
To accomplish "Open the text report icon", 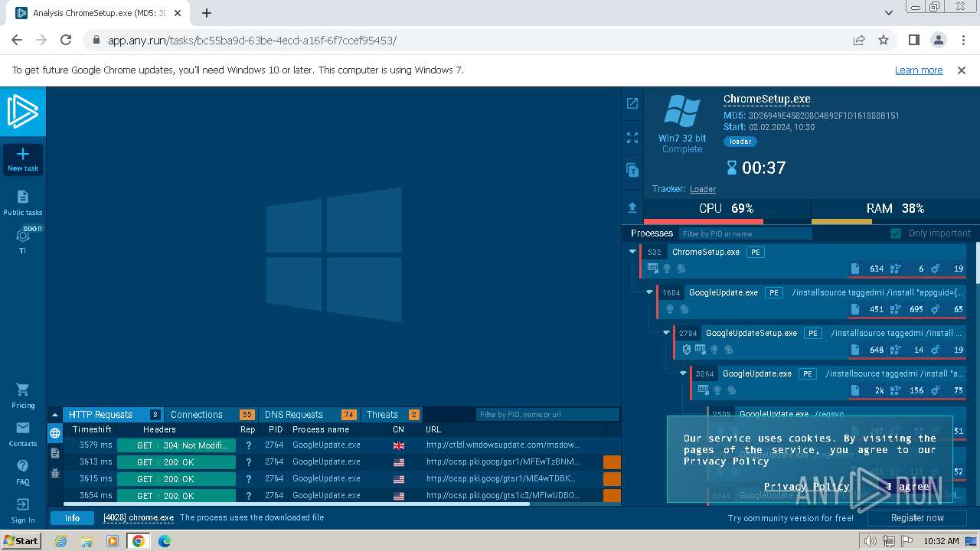I will click(x=632, y=170).
